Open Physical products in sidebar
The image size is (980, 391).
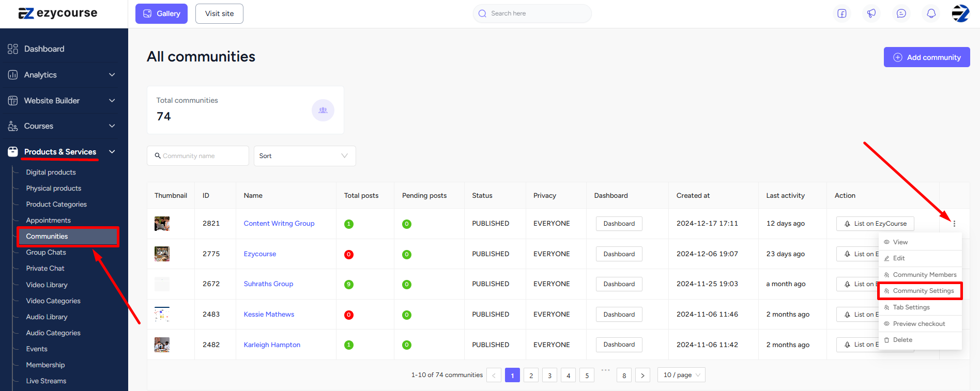pos(54,189)
